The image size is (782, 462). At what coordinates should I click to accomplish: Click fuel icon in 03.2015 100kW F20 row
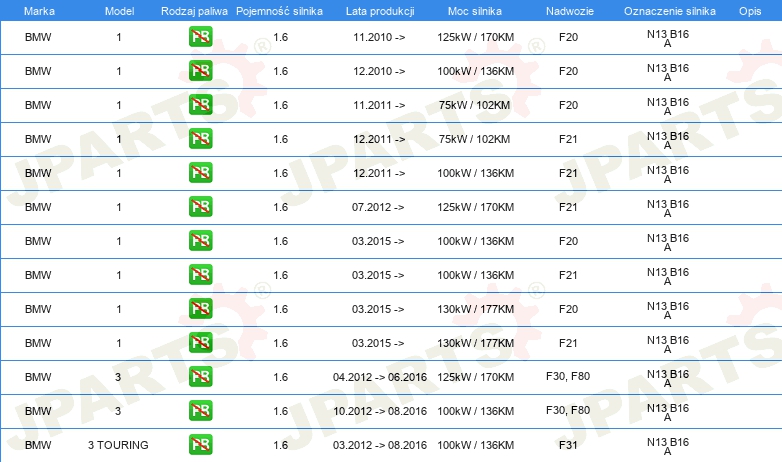200,240
